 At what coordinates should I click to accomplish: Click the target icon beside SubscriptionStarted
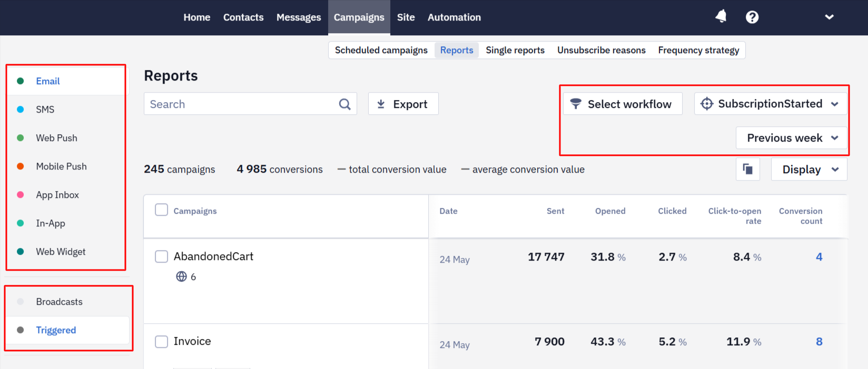[707, 104]
